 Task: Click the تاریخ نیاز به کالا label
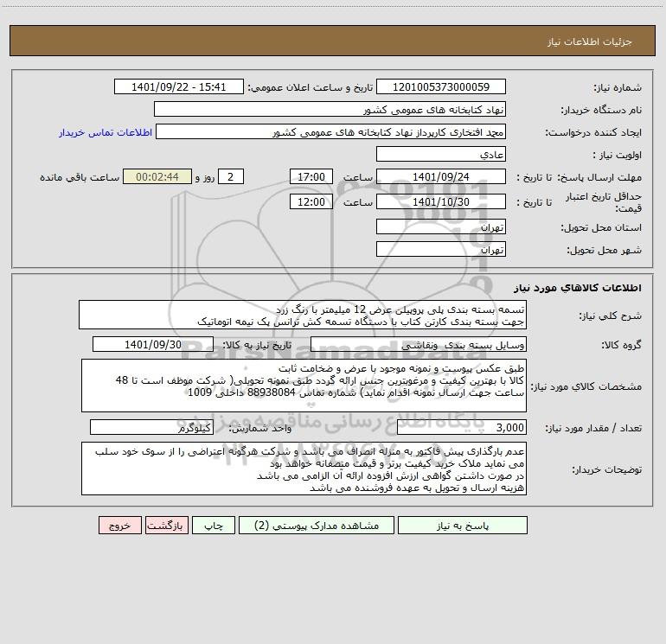pyautogui.click(x=258, y=345)
